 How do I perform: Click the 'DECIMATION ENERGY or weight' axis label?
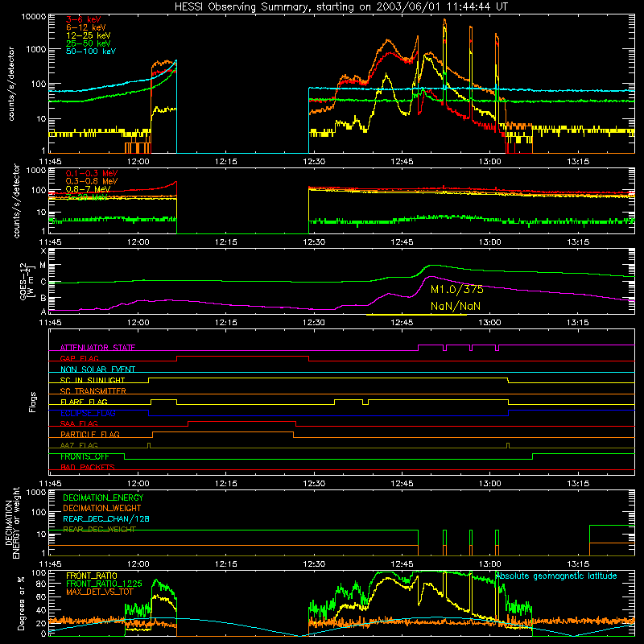coord(12,522)
